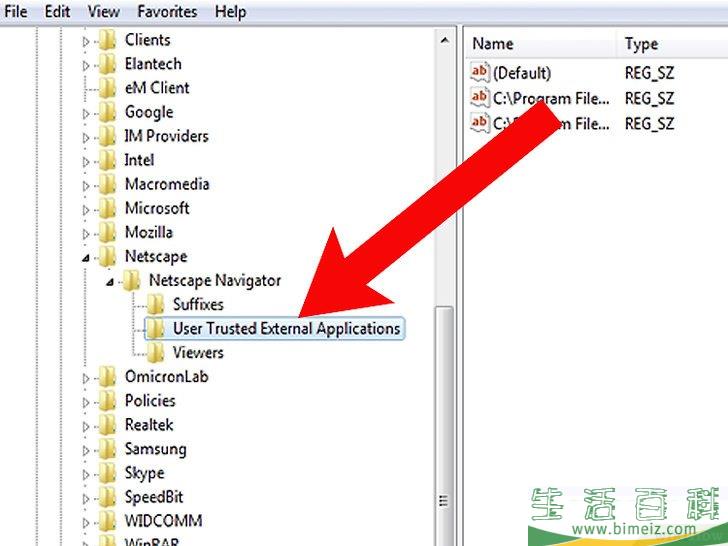Viewport: 728px width, 546px height.
Task: Click the Skype folder icon
Action: pos(107,473)
